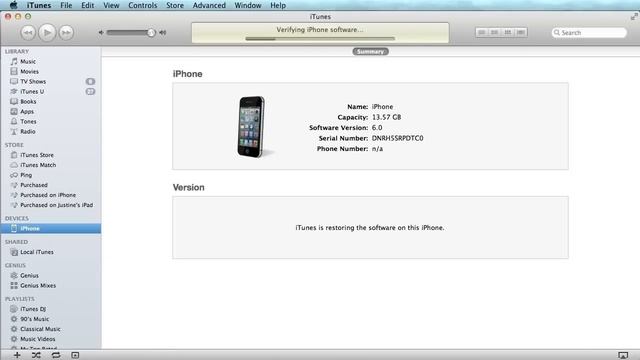Open the 90's Music playlist
The image size is (640, 360).
34,319
